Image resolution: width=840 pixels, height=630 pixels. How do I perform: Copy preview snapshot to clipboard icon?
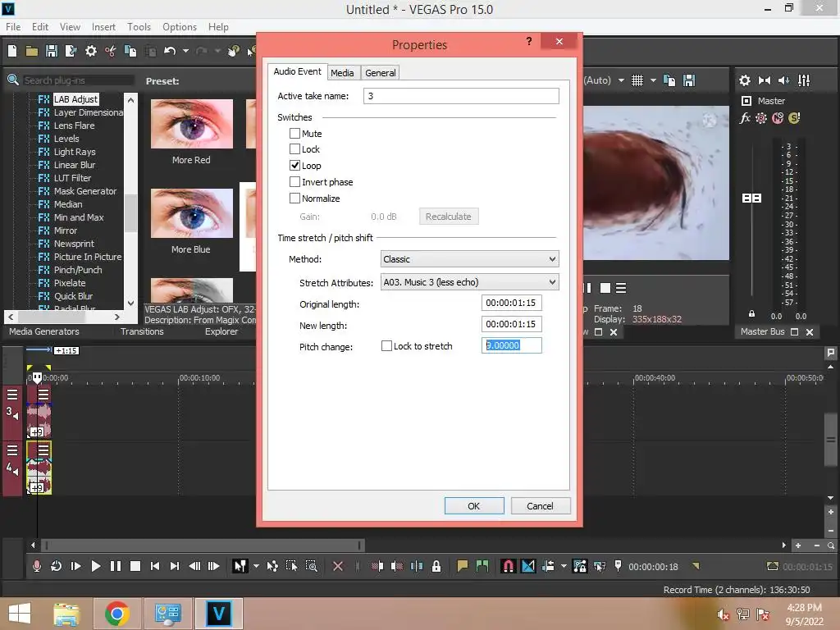pyautogui.click(x=669, y=80)
